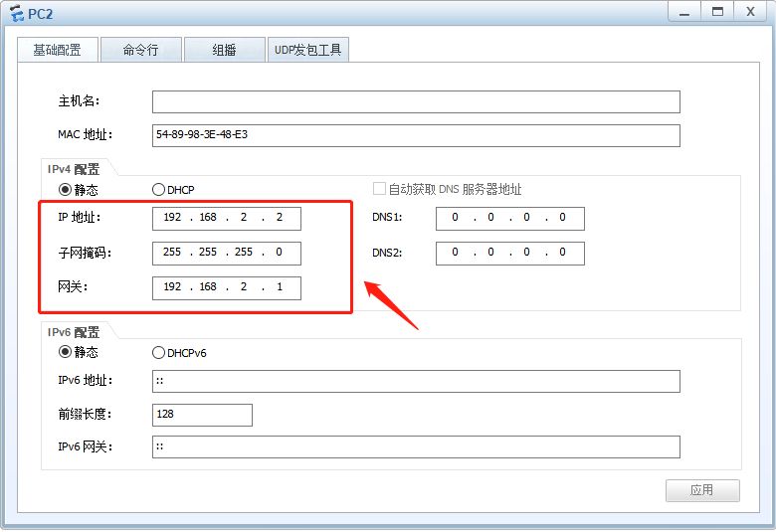Click the PC2 app icon in title bar
Viewport: 776px width, 532px height.
point(15,12)
